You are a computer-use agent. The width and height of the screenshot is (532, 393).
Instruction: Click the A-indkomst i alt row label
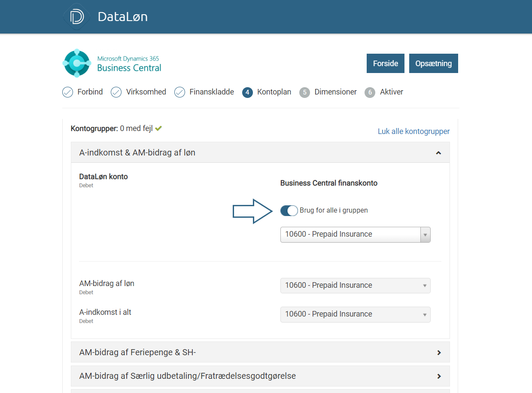(x=105, y=312)
